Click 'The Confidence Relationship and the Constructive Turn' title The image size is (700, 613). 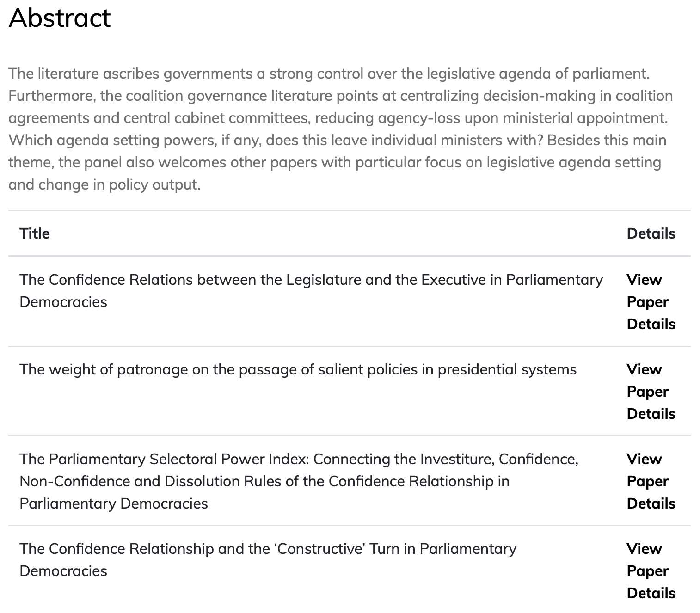(268, 549)
